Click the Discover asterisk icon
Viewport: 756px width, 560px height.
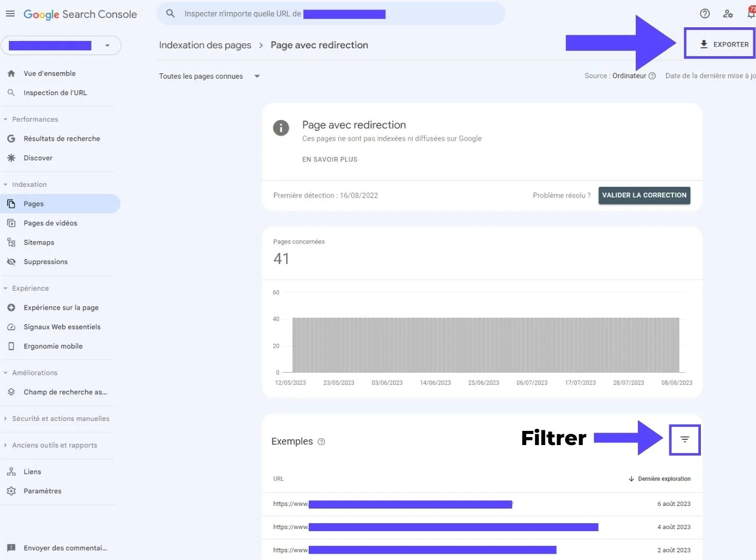(11, 157)
